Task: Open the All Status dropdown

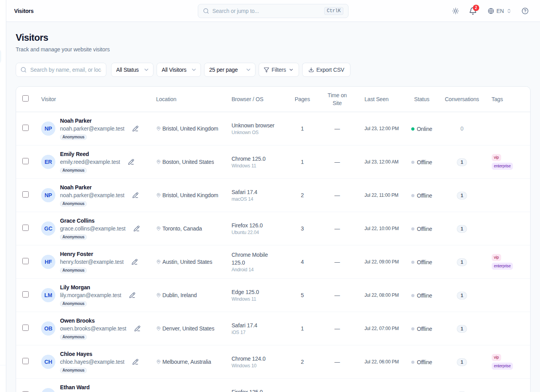Action: [x=132, y=70]
